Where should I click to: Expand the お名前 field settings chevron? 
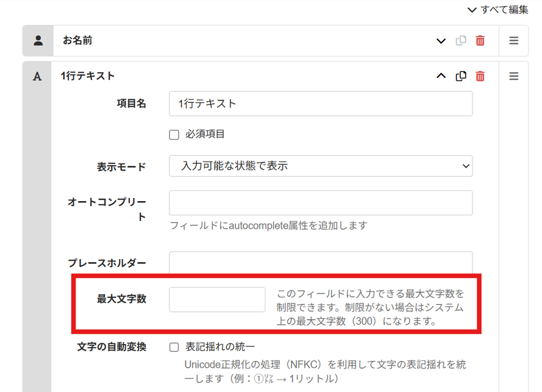pyautogui.click(x=441, y=41)
